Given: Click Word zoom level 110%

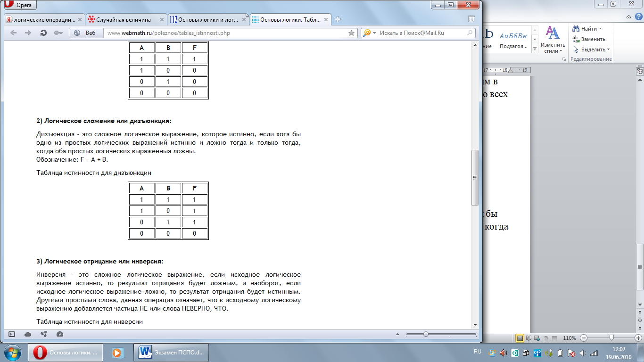Looking at the screenshot, I should coord(570,338).
